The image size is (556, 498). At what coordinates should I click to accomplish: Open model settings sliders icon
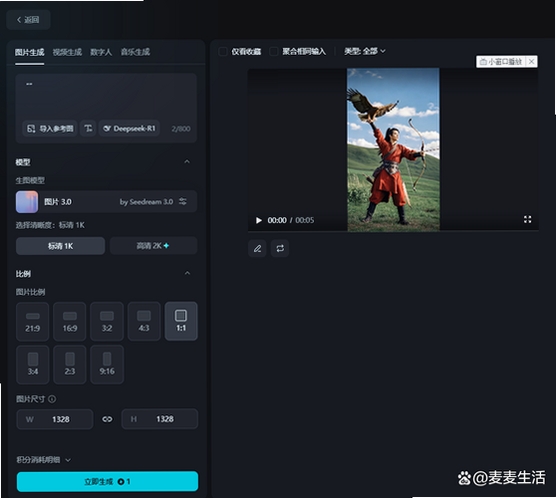click(x=183, y=201)
